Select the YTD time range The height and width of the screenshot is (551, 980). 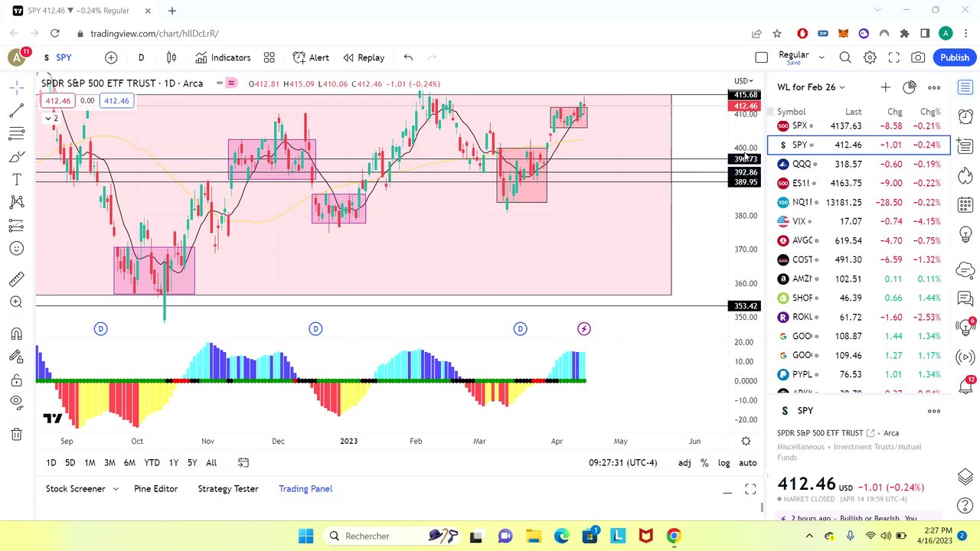[152, 462]
